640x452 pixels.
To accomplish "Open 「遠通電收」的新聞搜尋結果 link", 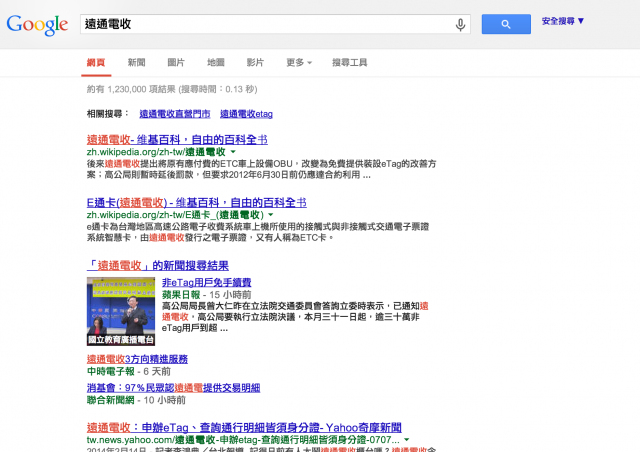I will click(x=158, y=266).
